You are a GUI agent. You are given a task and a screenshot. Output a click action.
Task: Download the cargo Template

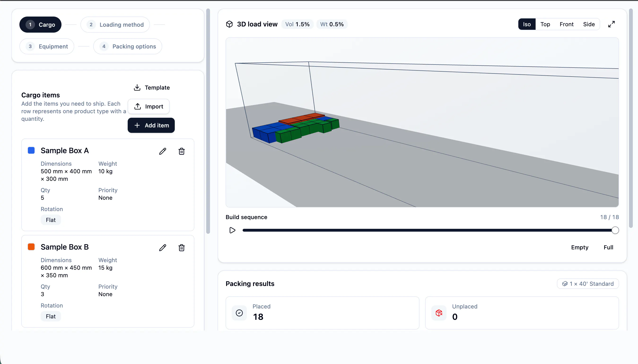[152, 87]
